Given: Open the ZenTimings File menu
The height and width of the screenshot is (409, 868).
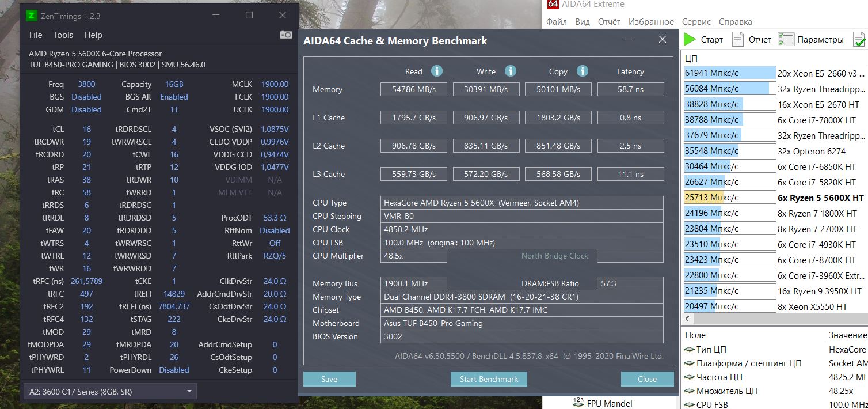Looking at the screenshot, I should click(36, 35).
